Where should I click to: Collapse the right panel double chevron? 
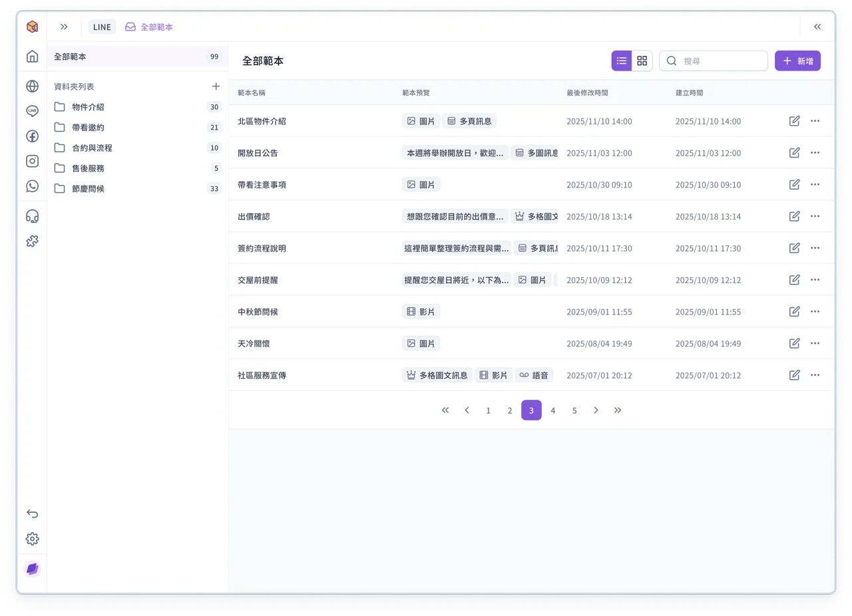click(817, 27)
